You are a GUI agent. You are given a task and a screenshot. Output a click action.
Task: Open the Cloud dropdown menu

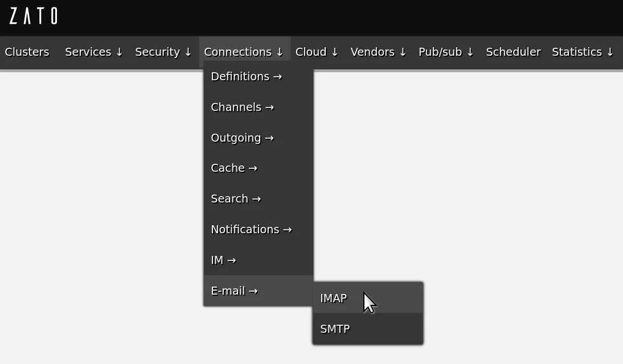[x=317, y=52]
